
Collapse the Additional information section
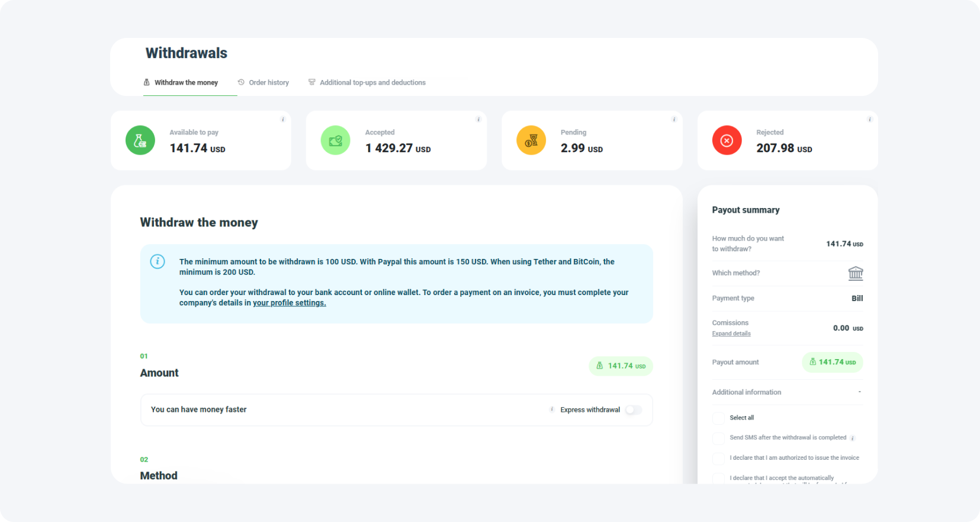pyautogui.click(x=859, y=392)
